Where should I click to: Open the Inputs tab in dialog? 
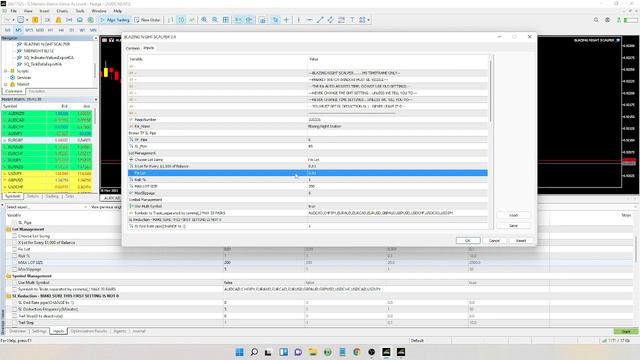[149, 48]
